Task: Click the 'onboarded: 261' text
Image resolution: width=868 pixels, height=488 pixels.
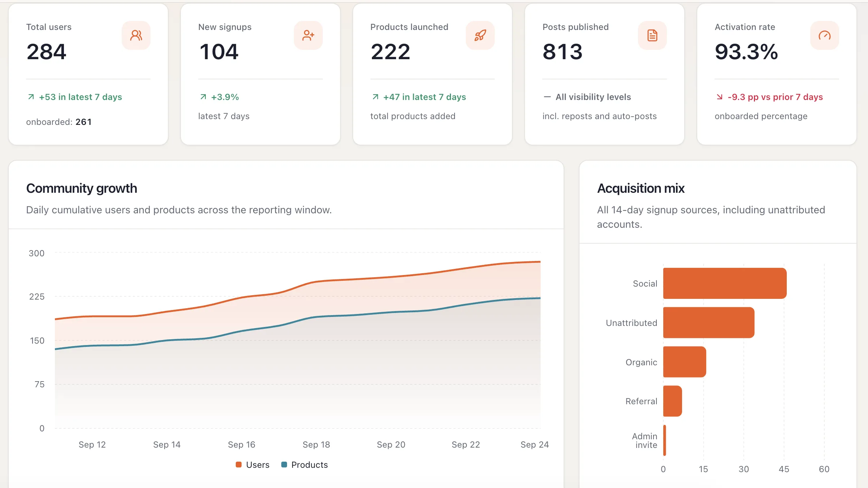Action: coord(59,122)
